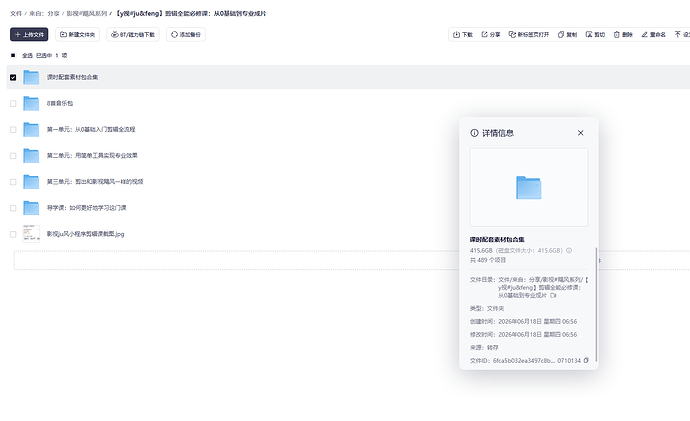Click bold folder name in details panel
Viewport: 690px width, 421px height.
pos(497,240)
